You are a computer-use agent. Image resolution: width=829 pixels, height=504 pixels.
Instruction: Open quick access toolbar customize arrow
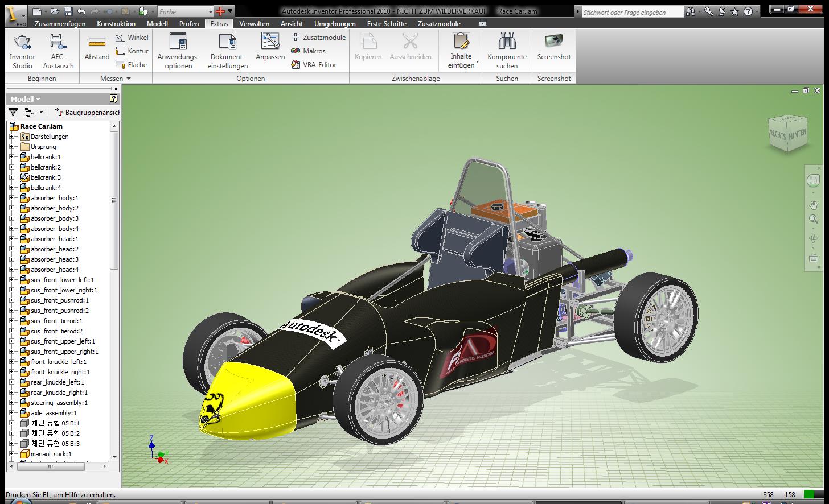click(x=231, y=11)
